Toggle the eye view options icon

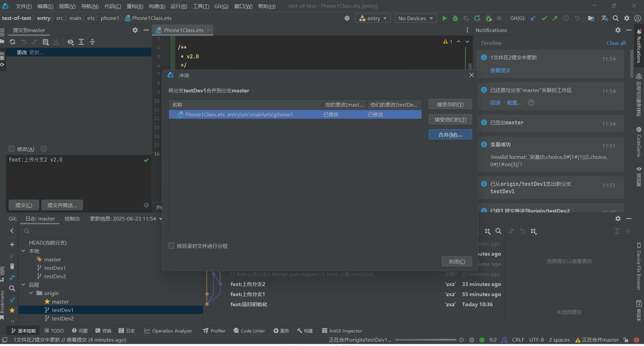coord(70,42)
